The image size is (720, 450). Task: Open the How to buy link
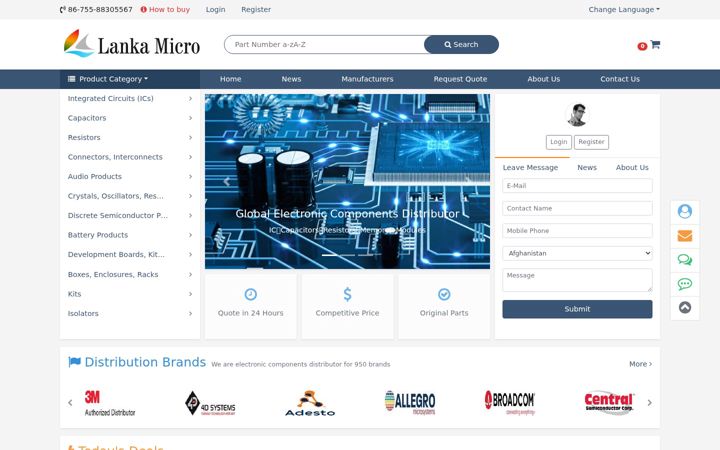(x=165, y=9)
